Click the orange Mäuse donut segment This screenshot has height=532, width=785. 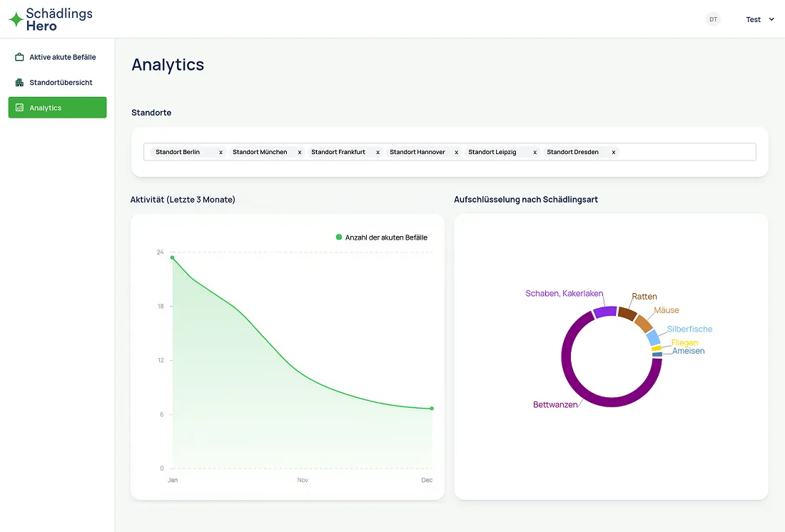tap(644, 324)
